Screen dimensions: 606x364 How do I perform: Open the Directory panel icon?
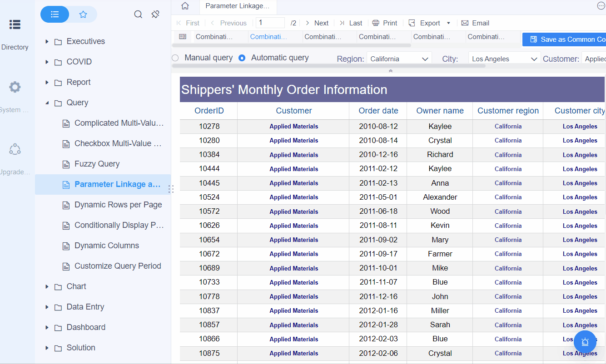15,25
